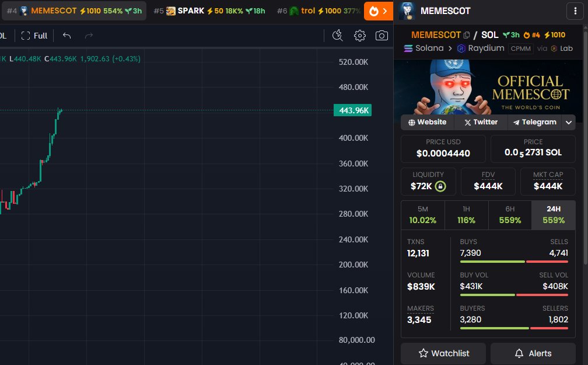Click the undo arrow in chart toolbar
The height and width of the screenshot is (365, 588).
66,36
